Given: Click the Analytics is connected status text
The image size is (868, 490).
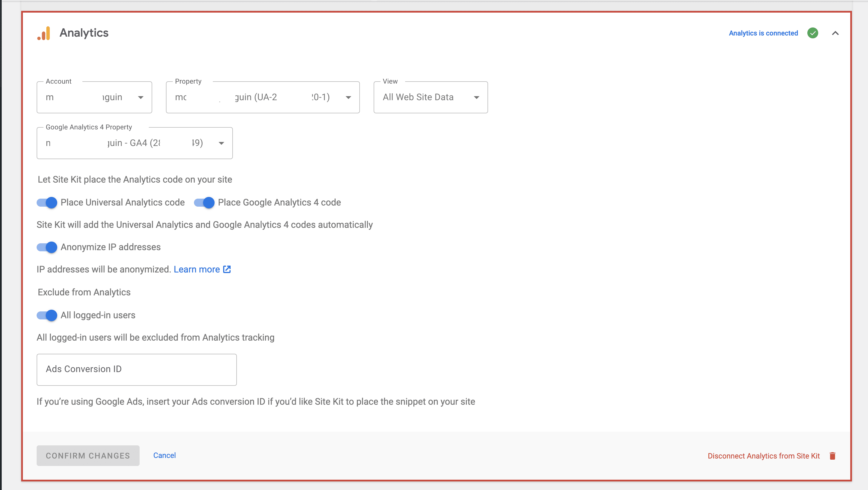Looking at the screenshot, I should coord(763,33).
